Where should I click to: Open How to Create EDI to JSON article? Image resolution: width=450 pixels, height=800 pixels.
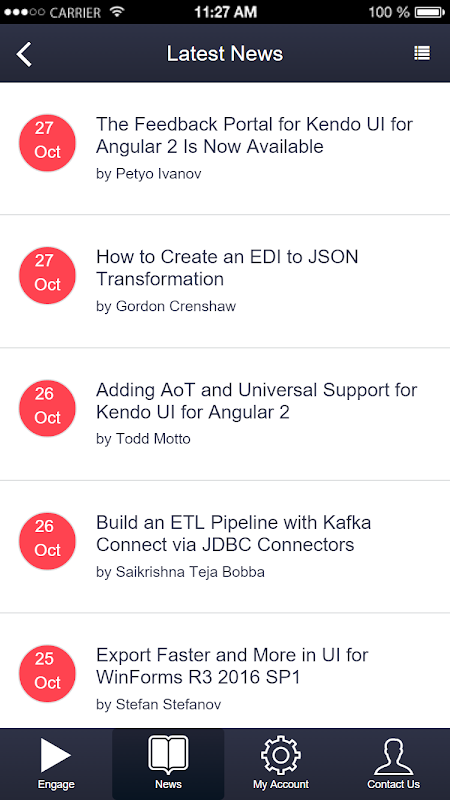click(x=227, y=268)
